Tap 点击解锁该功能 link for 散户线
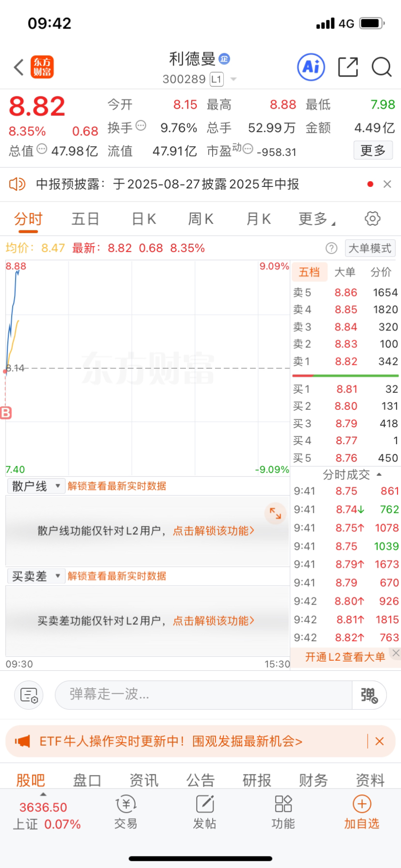This screenshot has height=868, width=401. click(x=214, y=531)
